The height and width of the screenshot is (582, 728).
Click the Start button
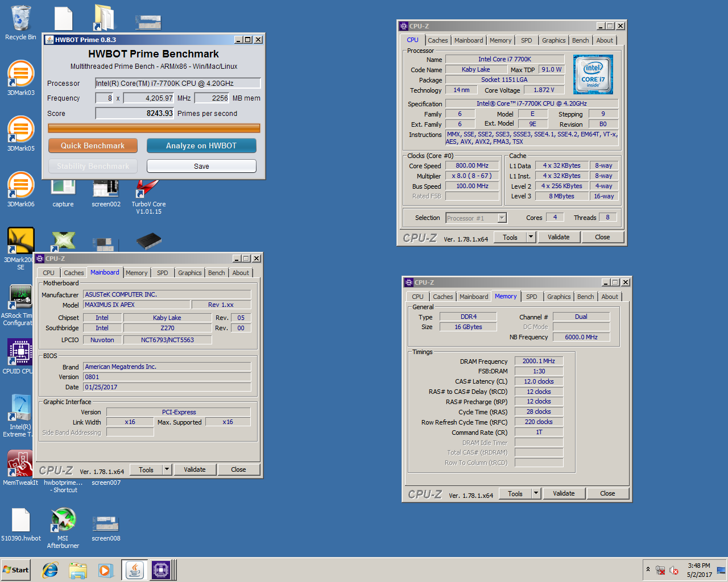point(15,570)
